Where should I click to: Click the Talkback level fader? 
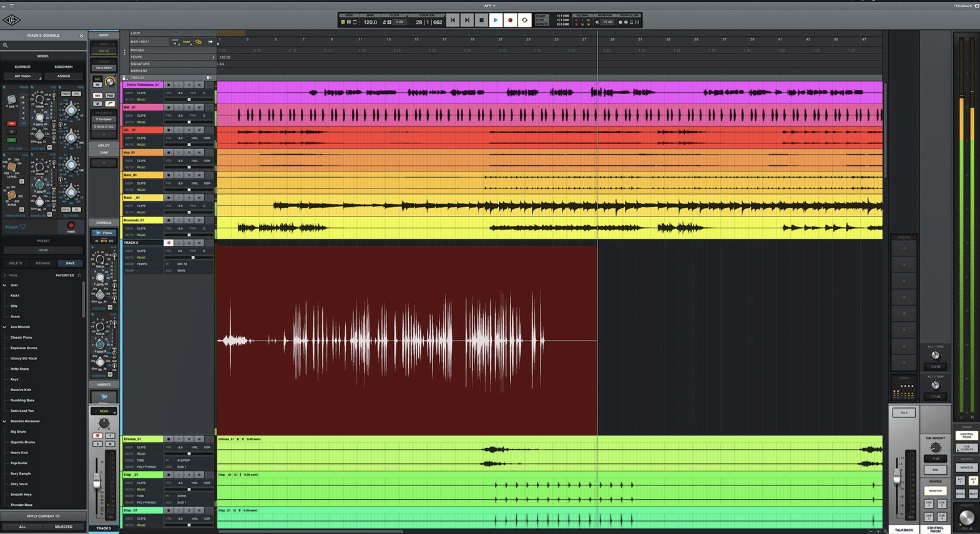(897, 477)
